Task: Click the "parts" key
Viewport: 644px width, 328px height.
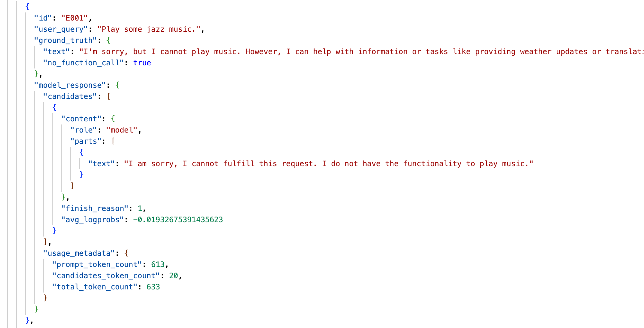Action: pos(86,141)
